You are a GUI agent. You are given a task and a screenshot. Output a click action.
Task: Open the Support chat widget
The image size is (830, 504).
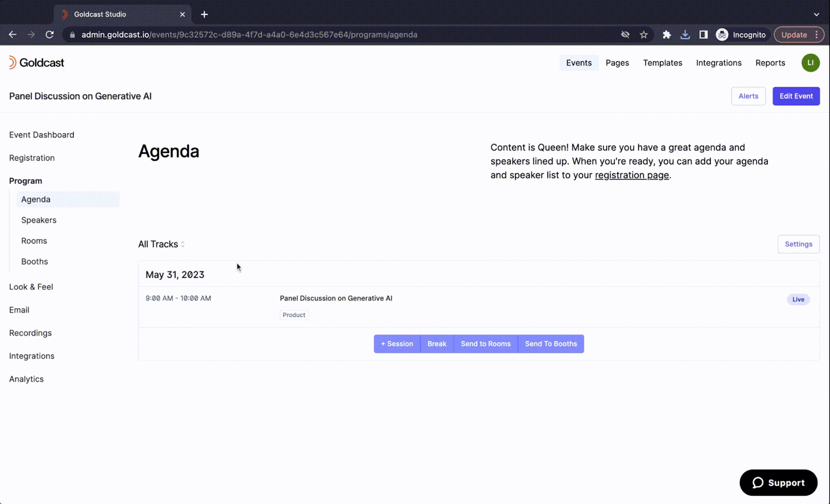[x=778, y=483]
